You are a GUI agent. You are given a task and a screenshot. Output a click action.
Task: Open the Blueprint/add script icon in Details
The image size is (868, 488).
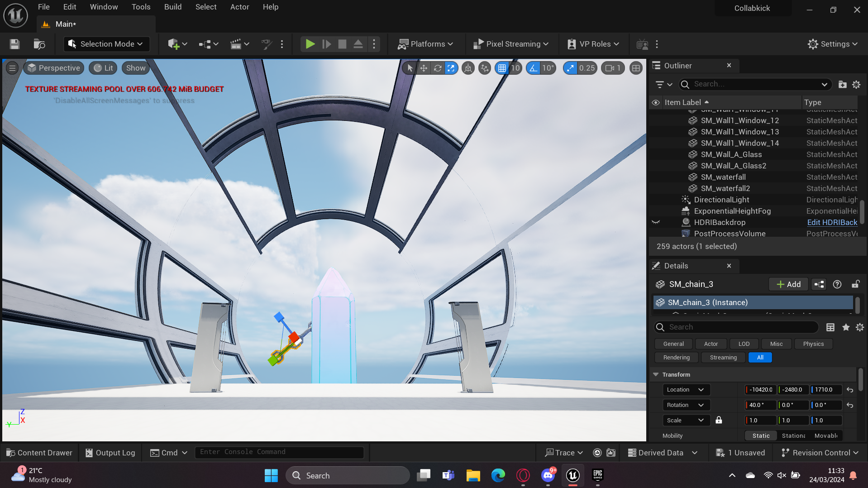tap(819, 284)
